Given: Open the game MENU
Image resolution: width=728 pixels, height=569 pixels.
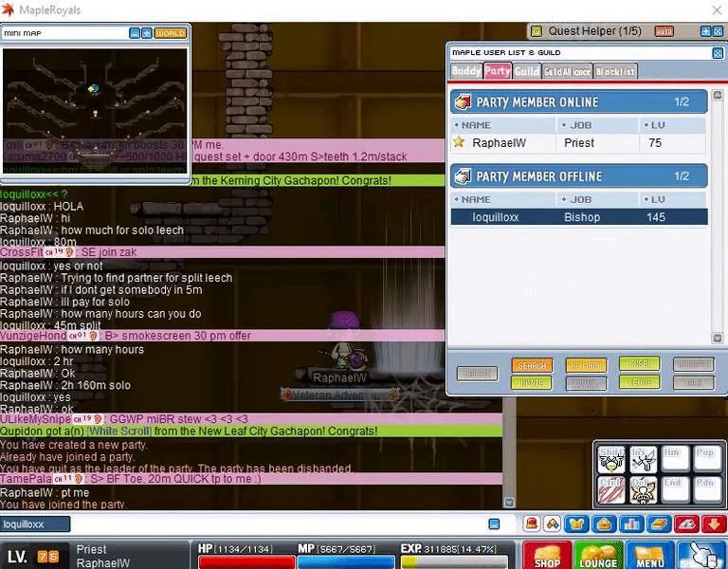Looking at the screenshot, I should (x=649, y=555).
